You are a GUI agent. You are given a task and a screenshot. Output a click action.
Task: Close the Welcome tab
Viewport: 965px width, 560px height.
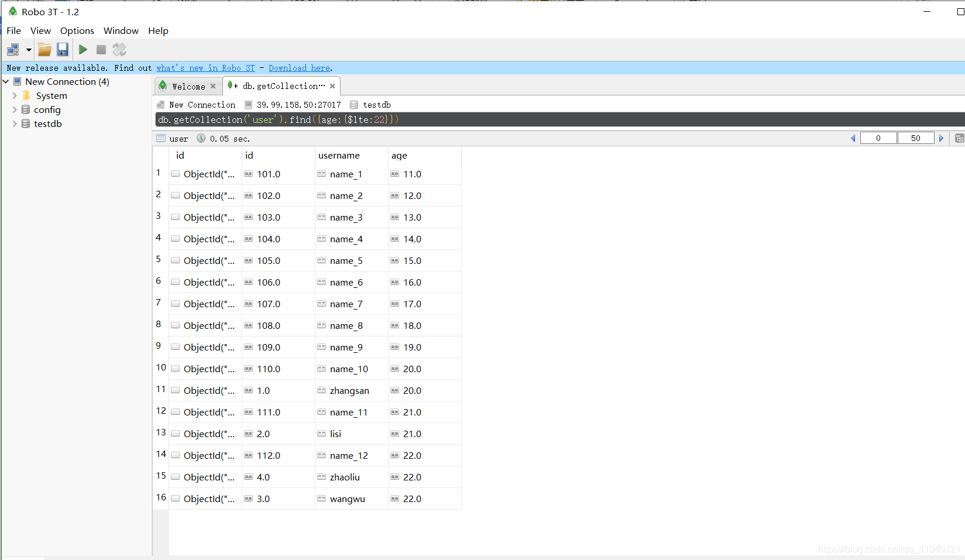[213, 86]
